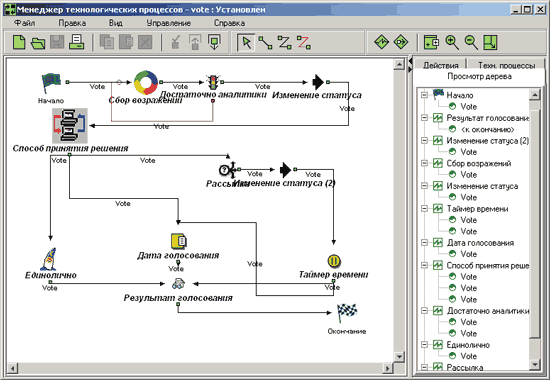550x380 pixels.
Task: Select the arrow pointer tool
Action: [246, 42]
